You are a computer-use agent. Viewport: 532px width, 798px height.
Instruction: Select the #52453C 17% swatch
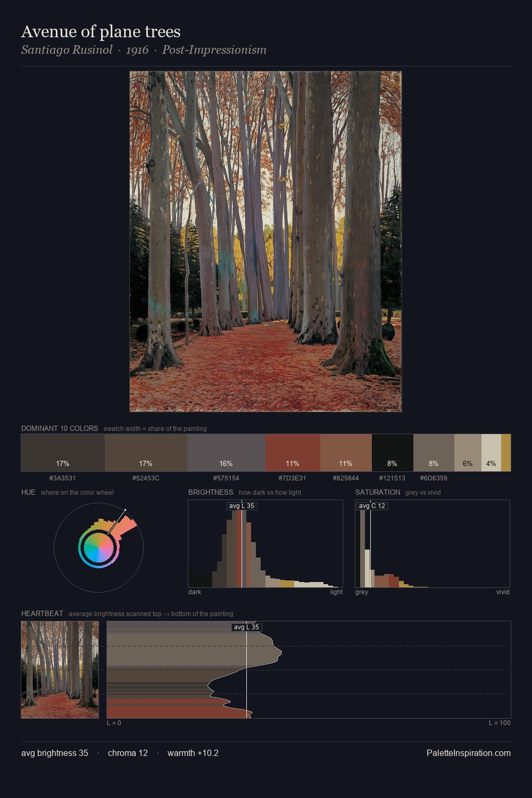point(146,453)
